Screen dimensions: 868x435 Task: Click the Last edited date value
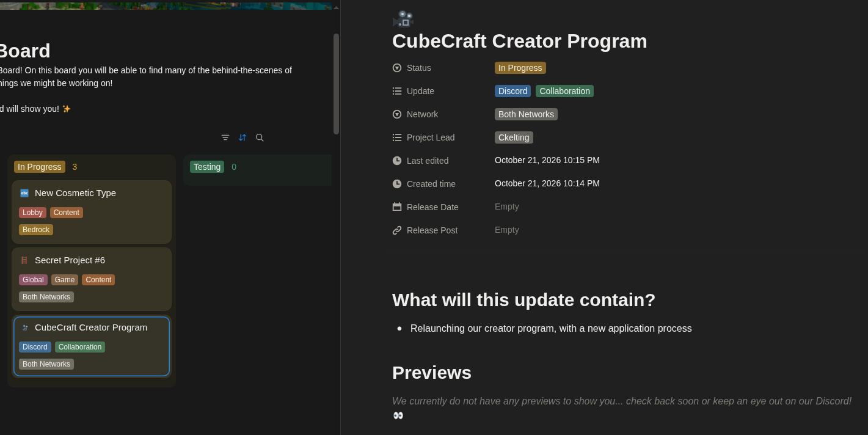click(x=547, y=160)
